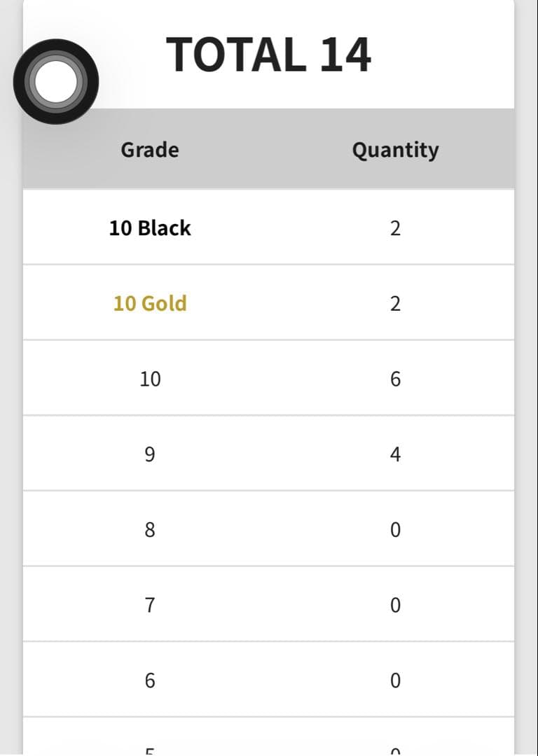The width and height of the screenshot is (538, 756).
Task: Click the zero quantity next to grade 6
Action: click(x=396, y=680)
